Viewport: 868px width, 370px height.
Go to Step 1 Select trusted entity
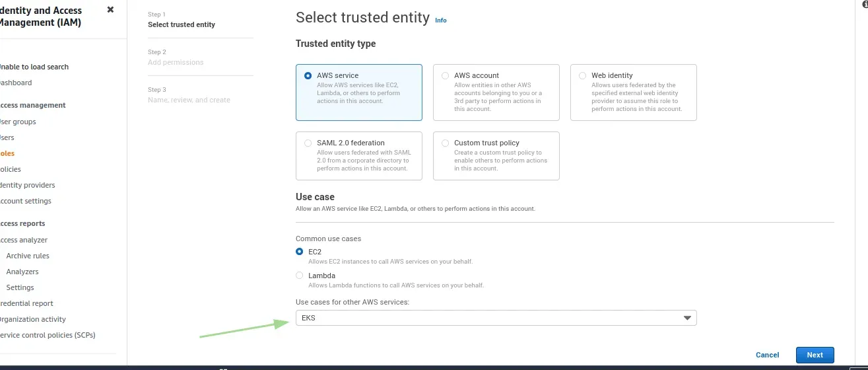coord(182,24)
